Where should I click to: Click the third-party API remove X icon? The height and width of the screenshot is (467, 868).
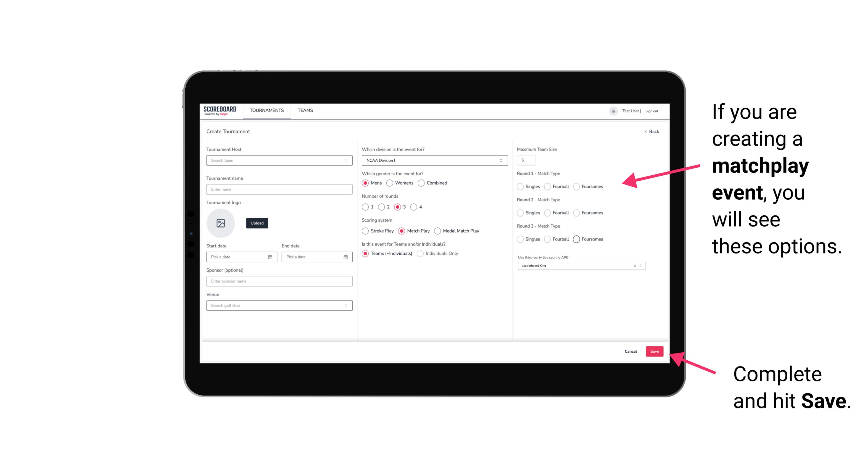click(634, 265)
